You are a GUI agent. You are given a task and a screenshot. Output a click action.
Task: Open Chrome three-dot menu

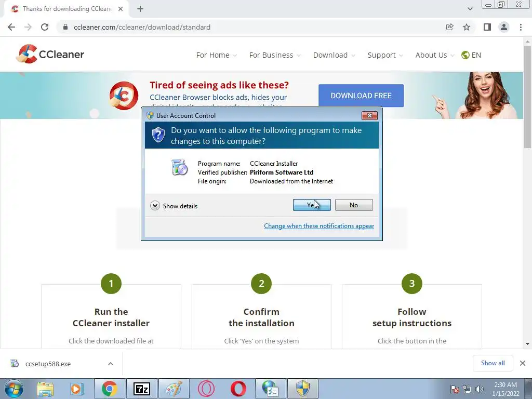click(x=521, y=27)
